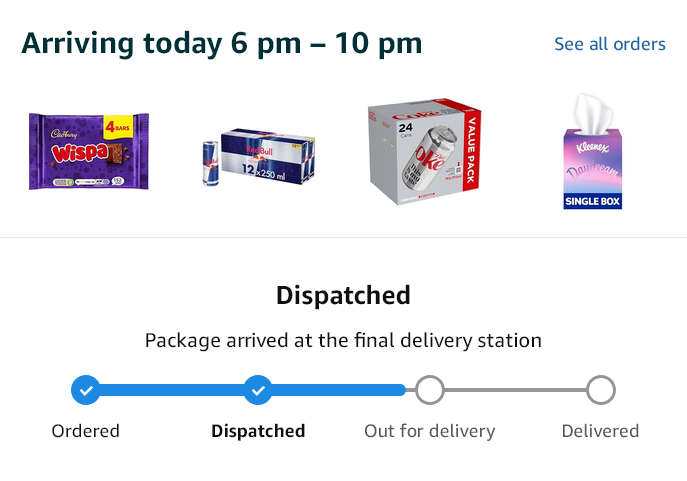The width and height of the screenshot is (687, 481).
Task: Click the large Dispatched status heading
Action: [x=344, y=295]
